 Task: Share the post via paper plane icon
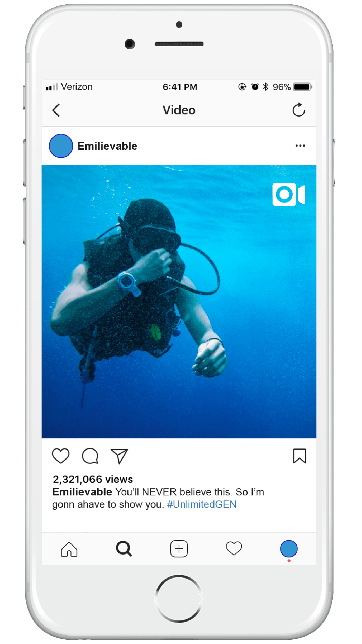pyautogui.click(x=119, y=456)
